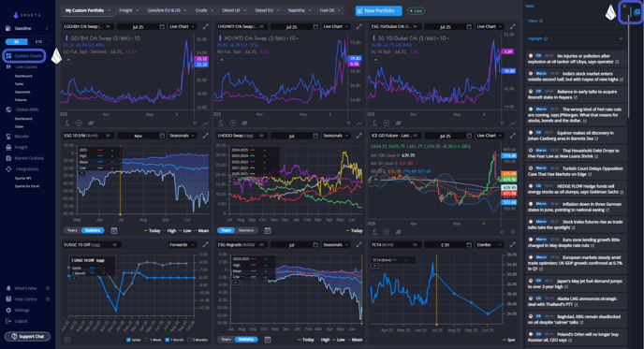
Task: Open Seasonals dropdown on SG 10 E/W chart
Action: coord(182,136)
